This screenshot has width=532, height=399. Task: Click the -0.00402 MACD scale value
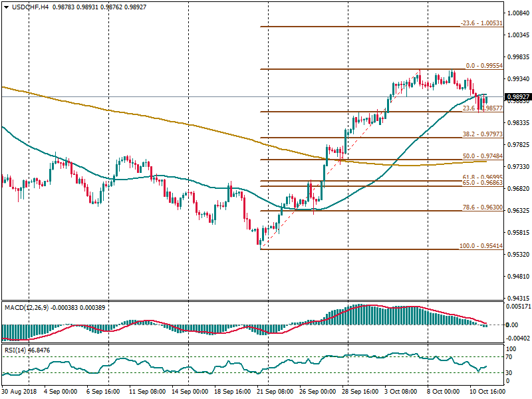coord(518,338)
